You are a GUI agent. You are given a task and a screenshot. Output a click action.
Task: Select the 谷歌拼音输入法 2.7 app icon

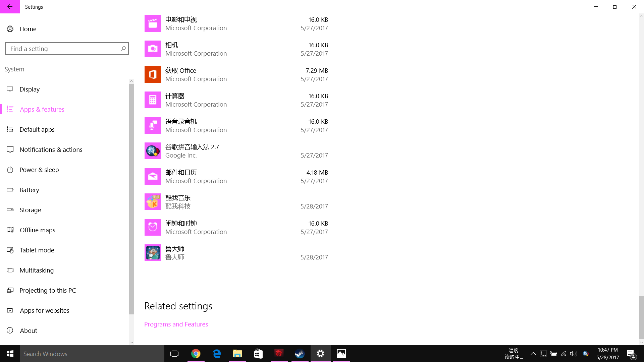coord(153,151)
